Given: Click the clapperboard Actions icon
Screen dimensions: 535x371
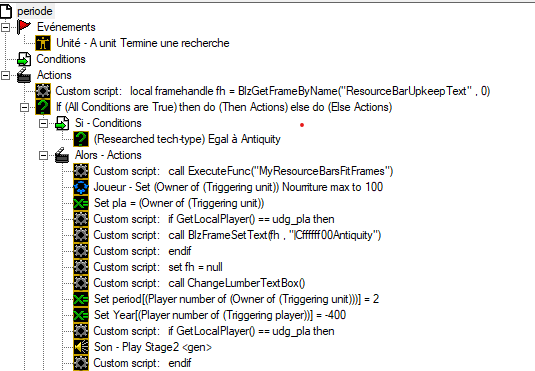Looking at the screenshot, I should [24, 75].
